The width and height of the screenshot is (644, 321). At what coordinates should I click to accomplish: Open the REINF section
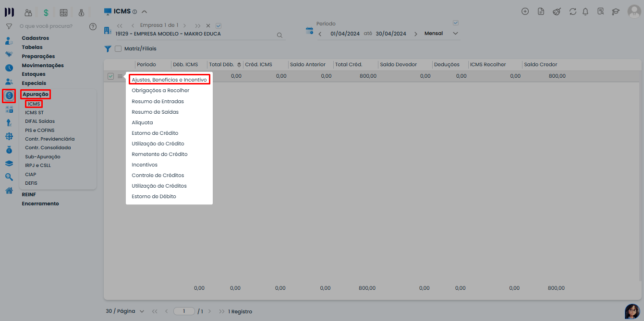(x=29, y=194)
